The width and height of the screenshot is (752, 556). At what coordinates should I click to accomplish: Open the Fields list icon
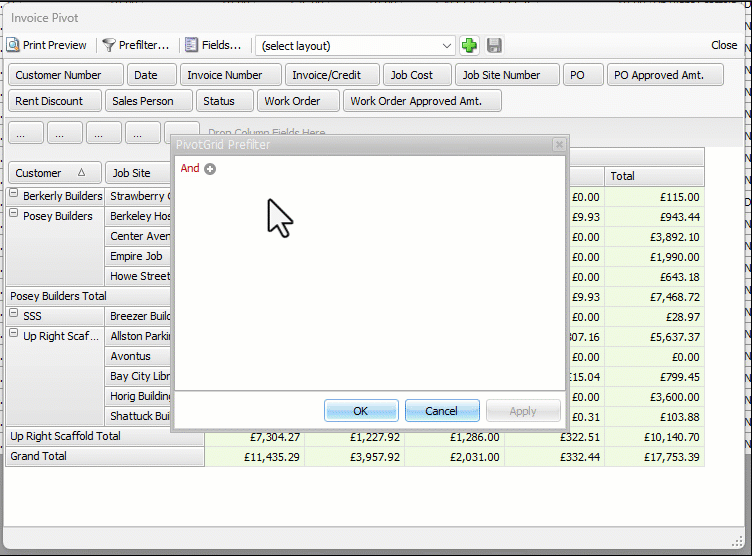click(x=192, y=45)
